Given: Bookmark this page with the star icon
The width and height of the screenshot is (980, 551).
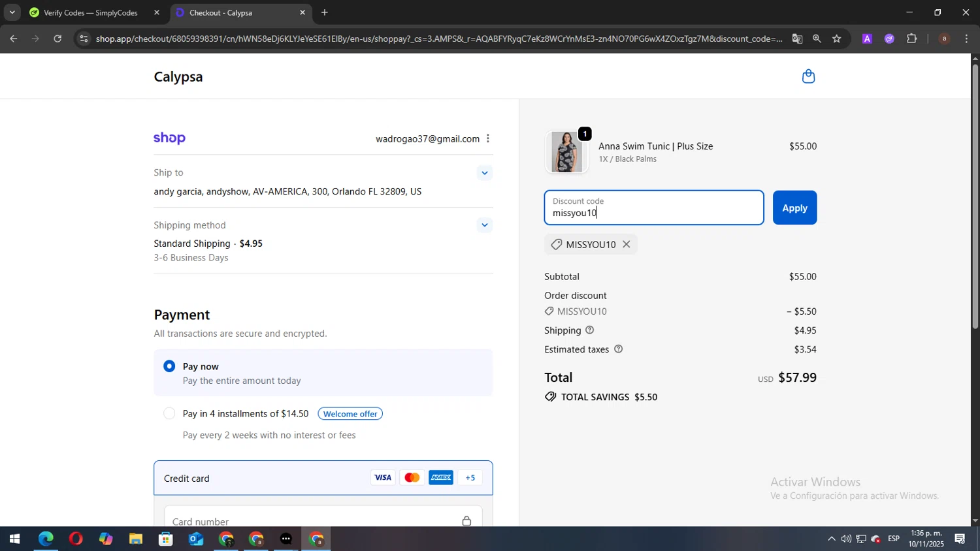Looking at the screenshot, I should coord(836,39).
